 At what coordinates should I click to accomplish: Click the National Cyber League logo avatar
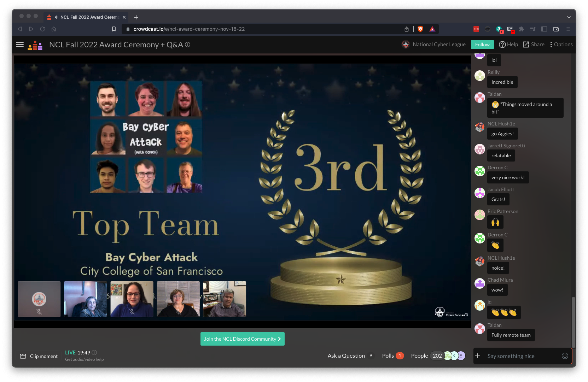(406, 44)
